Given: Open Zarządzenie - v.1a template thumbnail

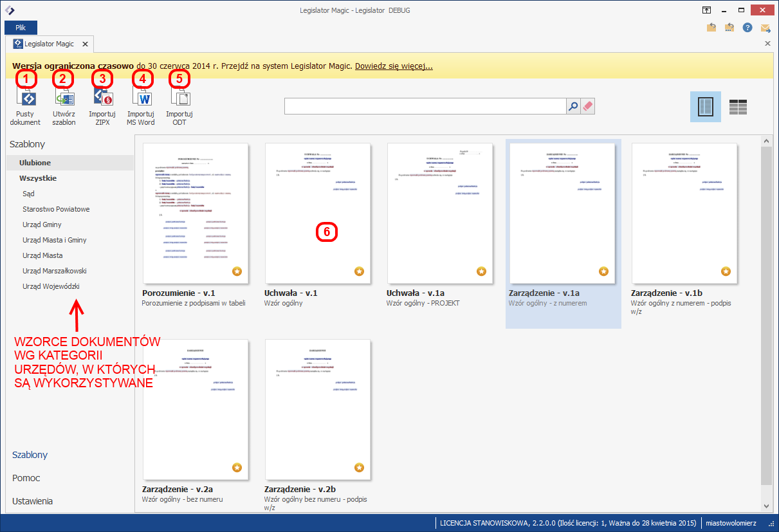Looking at the screenshot, I should click(x=562, y=213).
